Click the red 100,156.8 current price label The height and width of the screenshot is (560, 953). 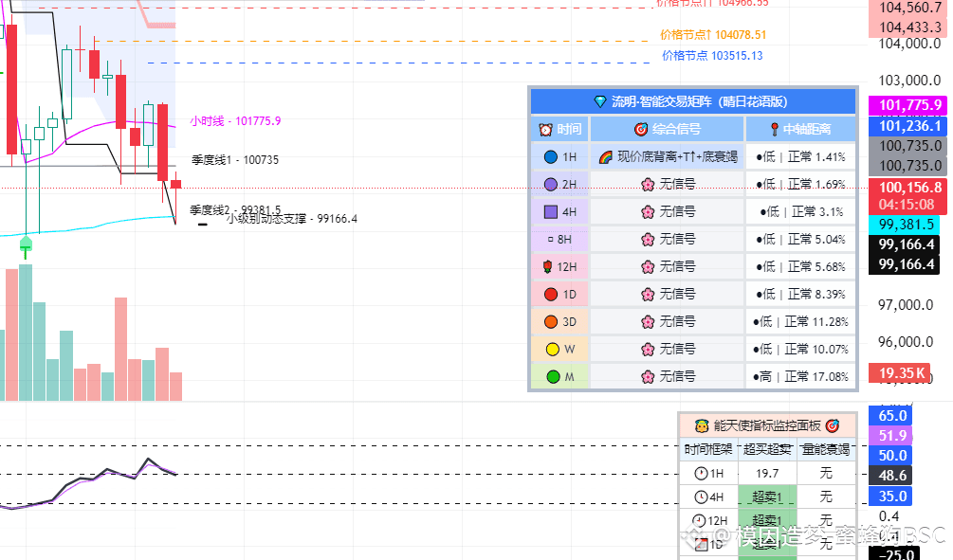click(909, 195)
